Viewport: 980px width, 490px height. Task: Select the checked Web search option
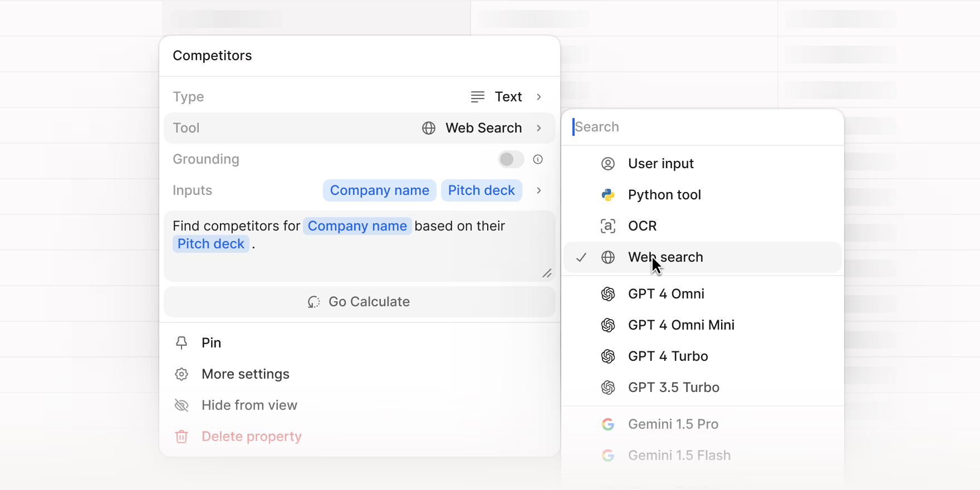coord(665,257)
